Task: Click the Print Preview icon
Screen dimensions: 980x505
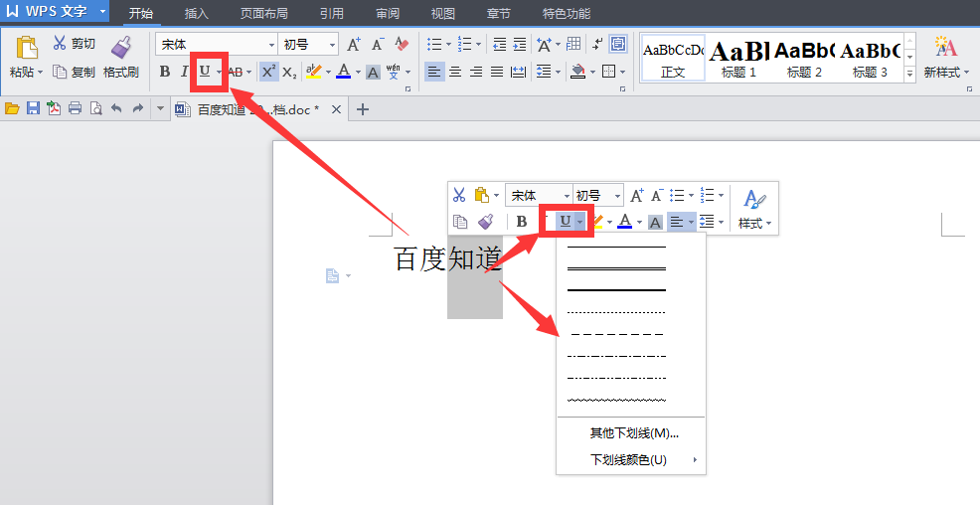Action: coord(95,108)
